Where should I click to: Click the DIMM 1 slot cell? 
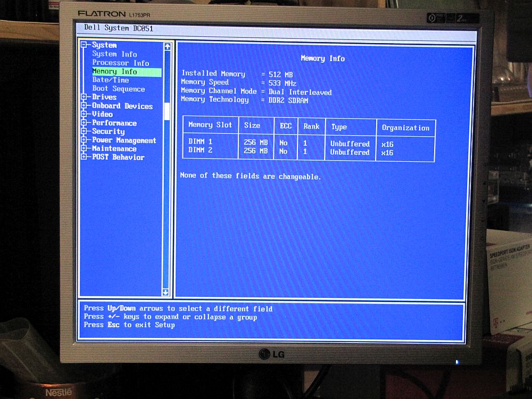tap(200, 142)
